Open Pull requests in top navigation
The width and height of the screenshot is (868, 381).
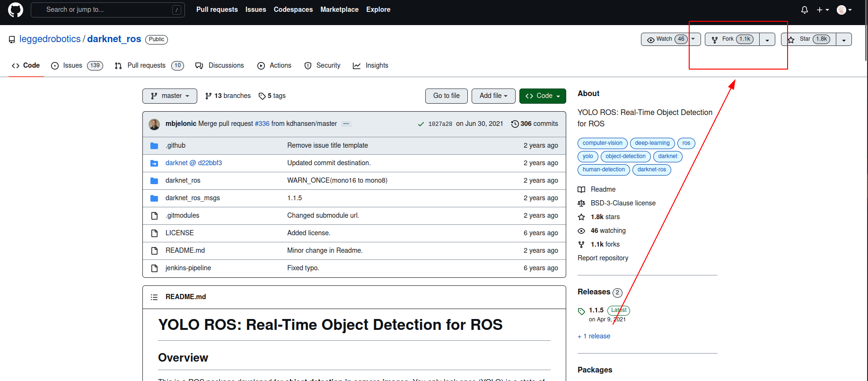click(x=217, y=9)
